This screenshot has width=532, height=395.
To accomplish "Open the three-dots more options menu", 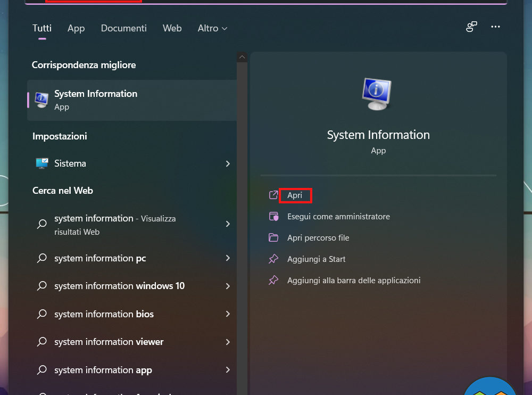I will click(495, 27).
